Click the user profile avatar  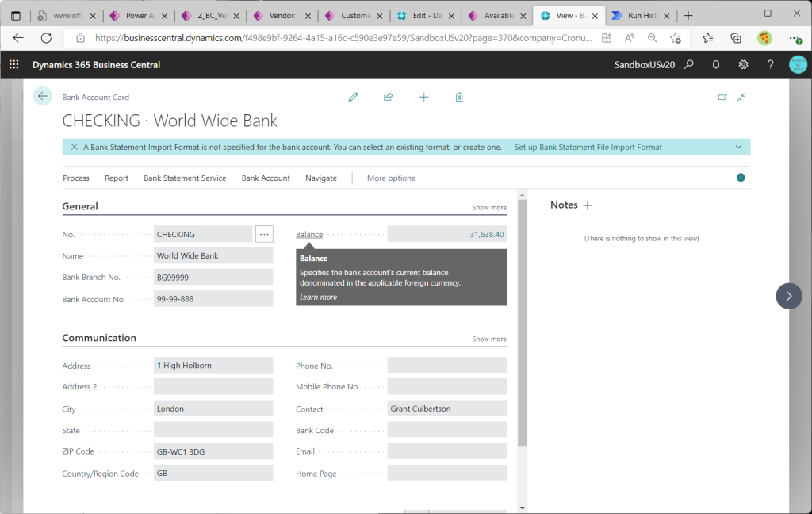pyautogui.click(x=798, y=65)
